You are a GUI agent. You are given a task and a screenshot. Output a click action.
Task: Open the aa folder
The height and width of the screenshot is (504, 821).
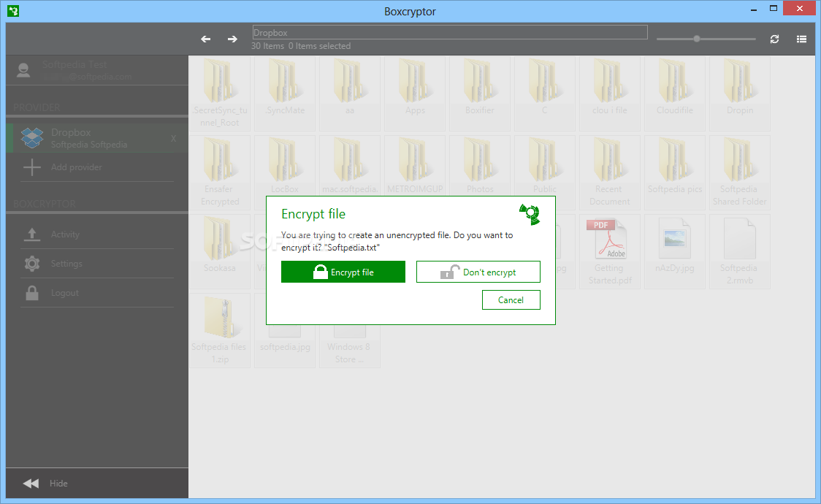[x=350, y=93]
